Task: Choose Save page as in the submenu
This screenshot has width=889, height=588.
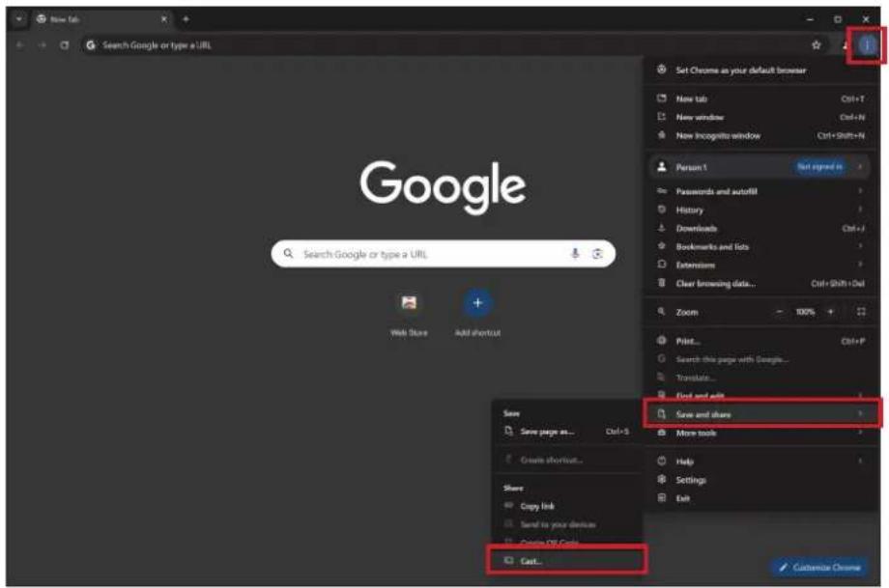Action: point(566,432)
